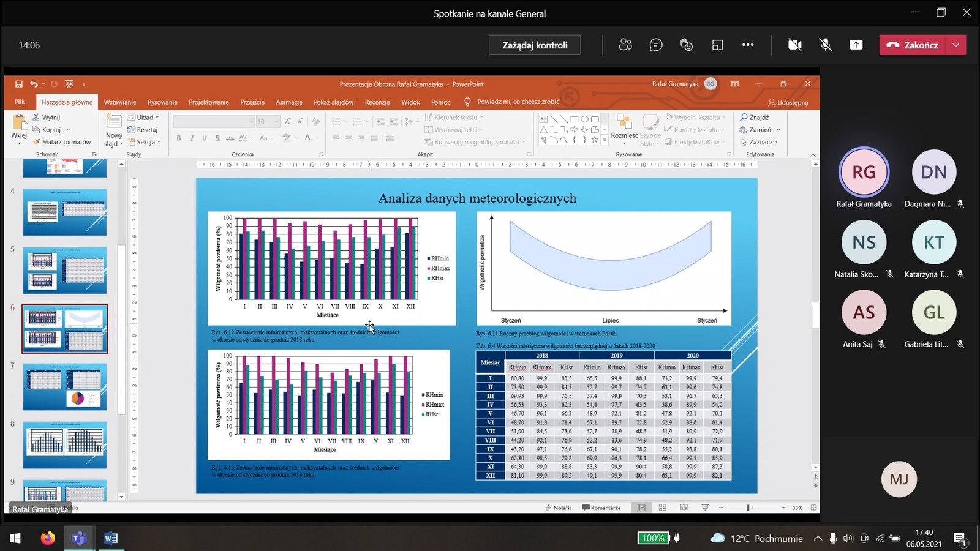Switch to the Animacje tab

pyautogui.click(x=289, y=102)
